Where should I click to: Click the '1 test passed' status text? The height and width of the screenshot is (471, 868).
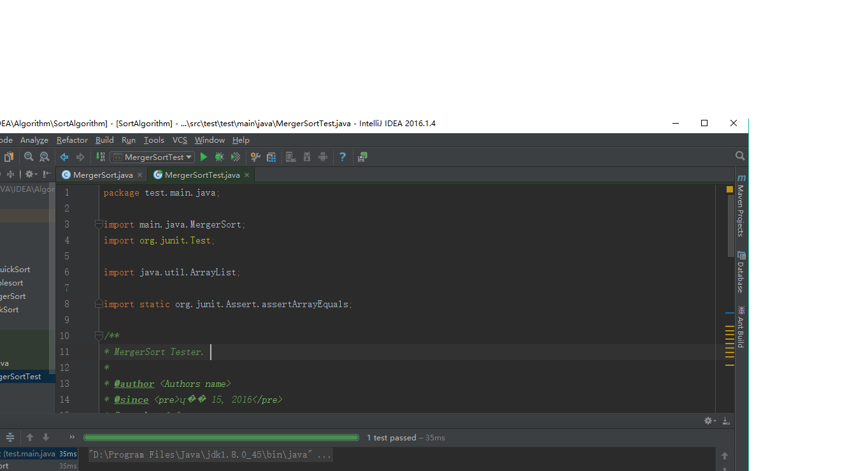[x=392, y=438]
